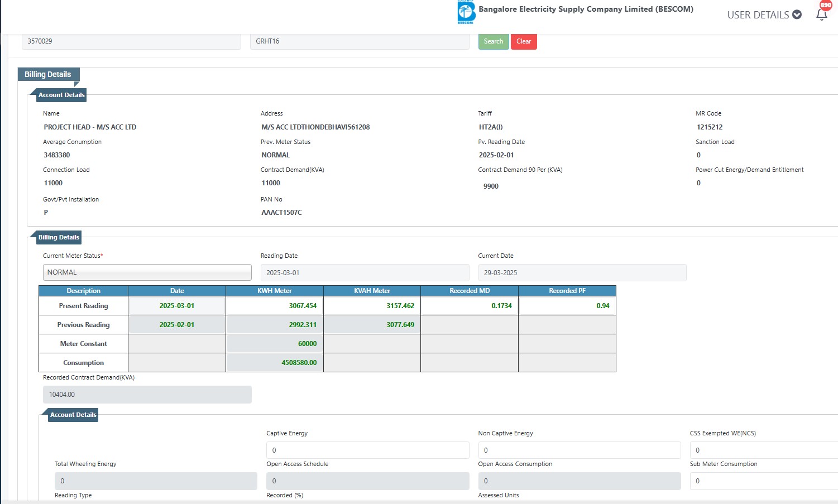The image size is (838, 504).
Task: Click the Previous Reading row label
Action: pyautogui.click(x=84, y=325)
